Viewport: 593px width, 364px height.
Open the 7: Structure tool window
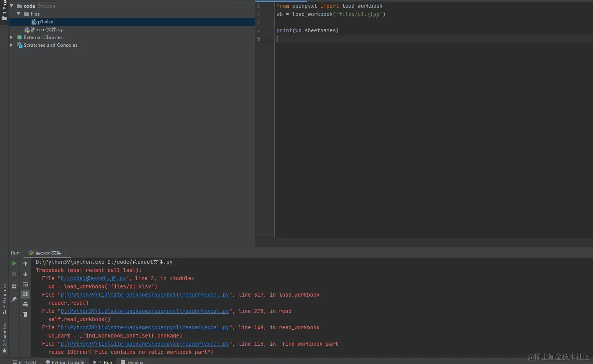tap(4, 299)
